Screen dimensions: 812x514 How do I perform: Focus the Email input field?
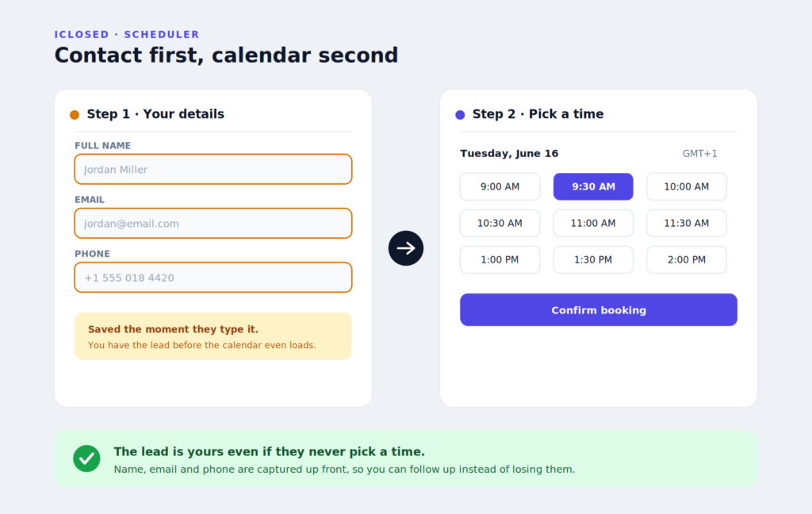click(x=213, y=224)
